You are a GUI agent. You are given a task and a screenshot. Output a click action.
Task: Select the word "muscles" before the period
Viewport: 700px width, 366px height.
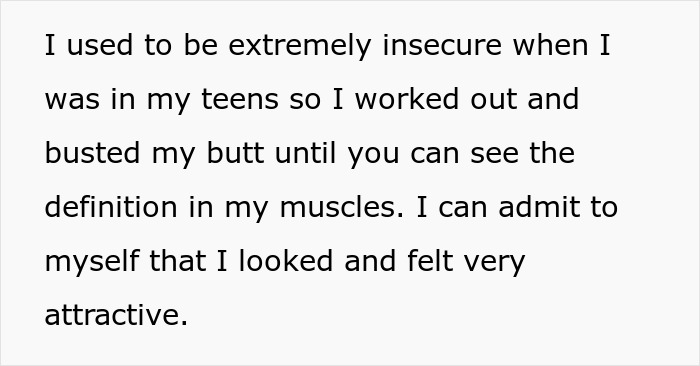tap(338, 208)
